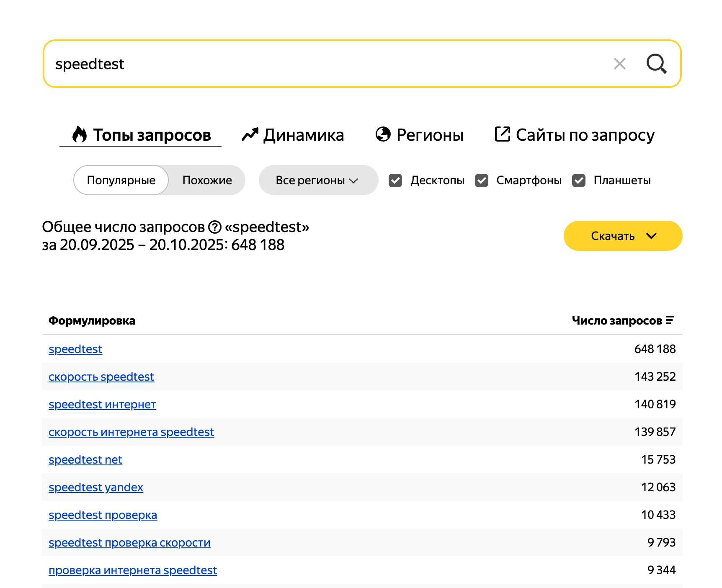The image size is (722, 588).
Task: Click the magnifying glass search icon
Action: tap(656, 64)
